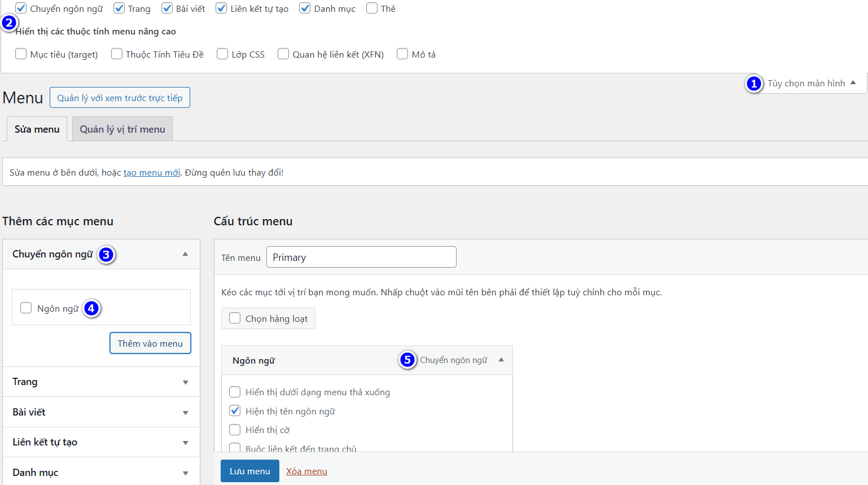This screenshot has width=868, height=485.
Task: Expand the Liên kết tự tạo section
Action: [185, 443]
